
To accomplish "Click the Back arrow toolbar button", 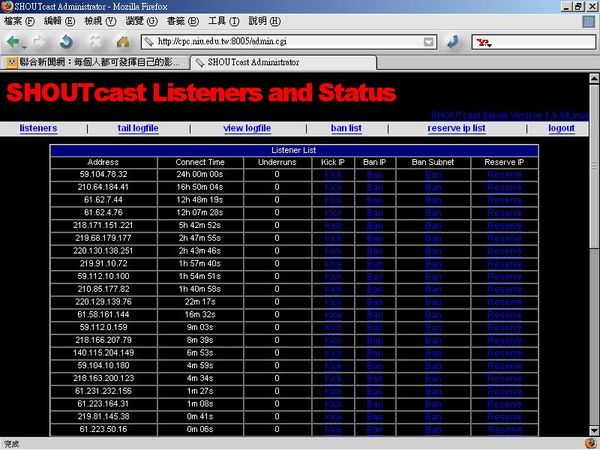I will pos(13,41).
